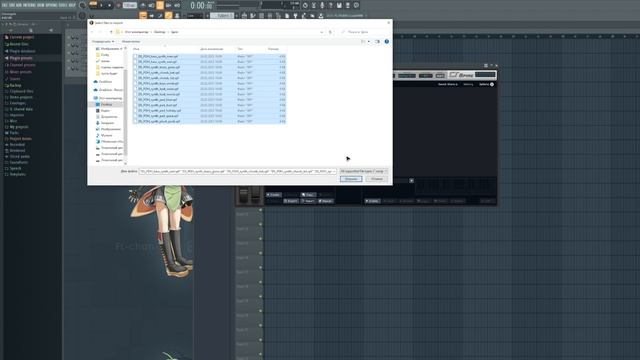Viewport: 640px width, 360px height.
Task: Expand the Packs folder in browser
Action: click(x=14, y=133)
